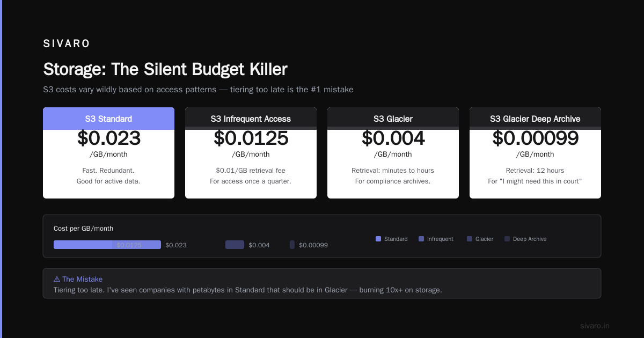Viewport: 644px width, 338px height.
Task: Select the S3 Glacier Deep Archive header
Action: tap(535, 119)
